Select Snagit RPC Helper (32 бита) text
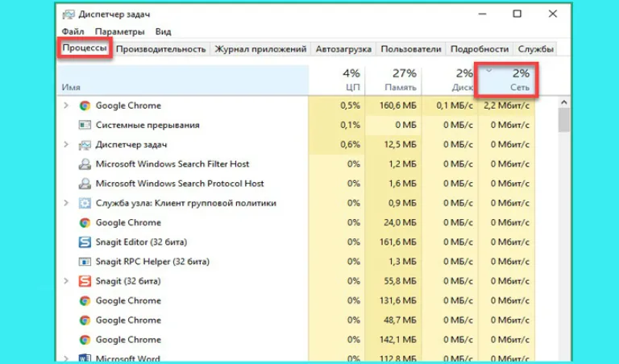The width and height of the screenshot is (619, 364). pos(152,262)
